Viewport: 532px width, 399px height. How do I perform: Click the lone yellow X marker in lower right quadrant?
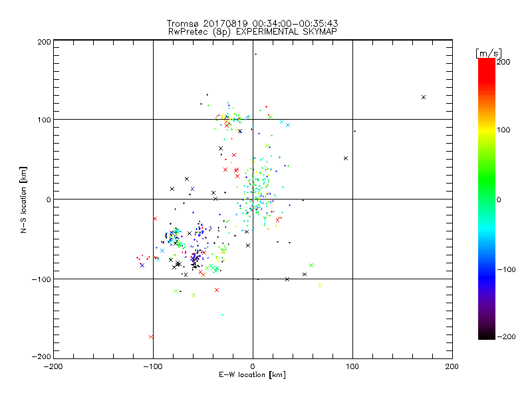pyautogui.click(x=320, y=285)
